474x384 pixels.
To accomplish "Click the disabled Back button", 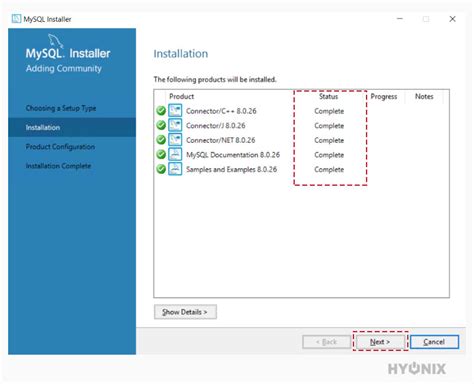I will [x=326, y=342].
